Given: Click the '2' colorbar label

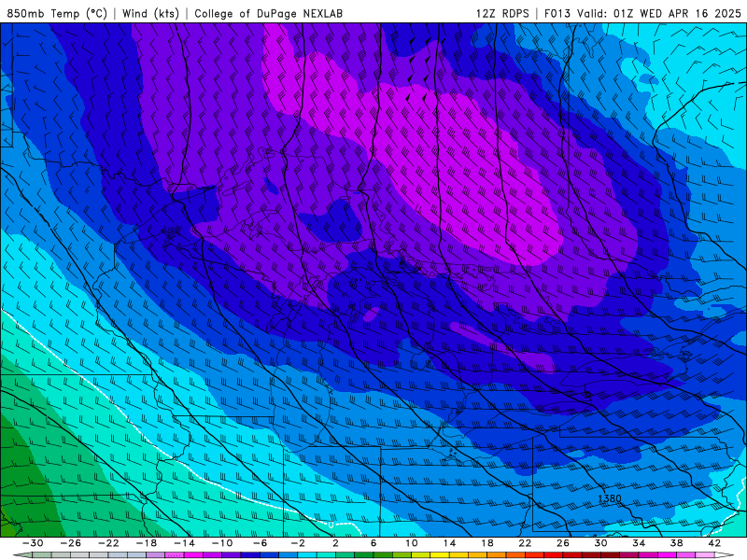Looking at the screenshot, I should (336, 543).
